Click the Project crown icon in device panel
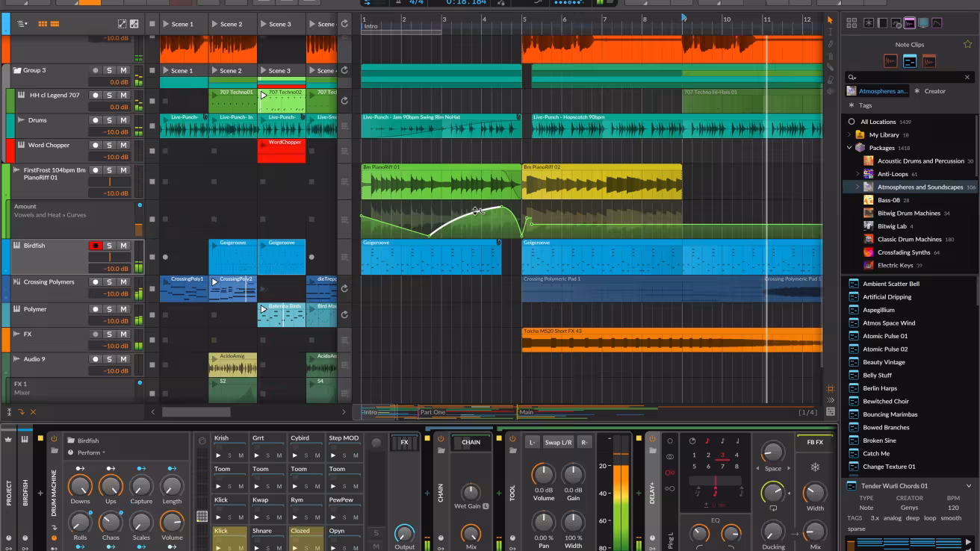 click(x=10, y=439)
